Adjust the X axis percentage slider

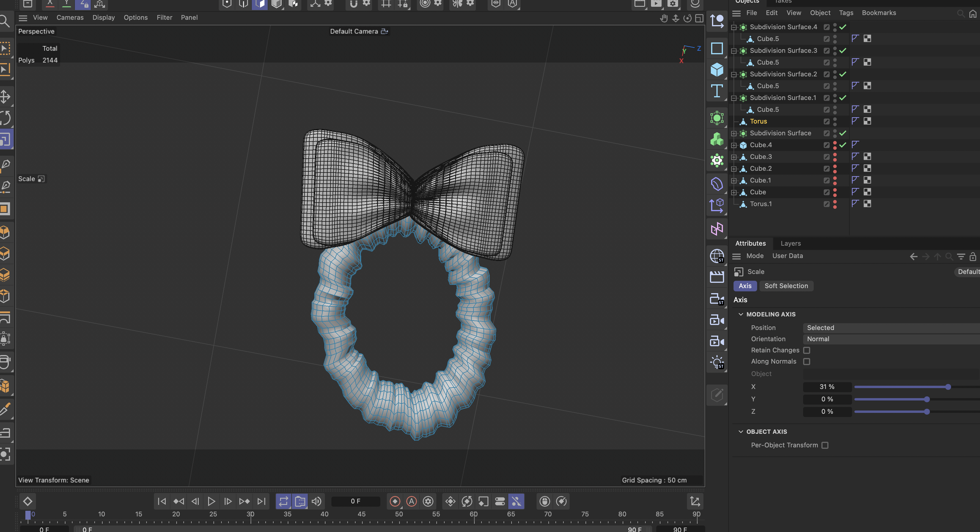(x=948, y=387)
